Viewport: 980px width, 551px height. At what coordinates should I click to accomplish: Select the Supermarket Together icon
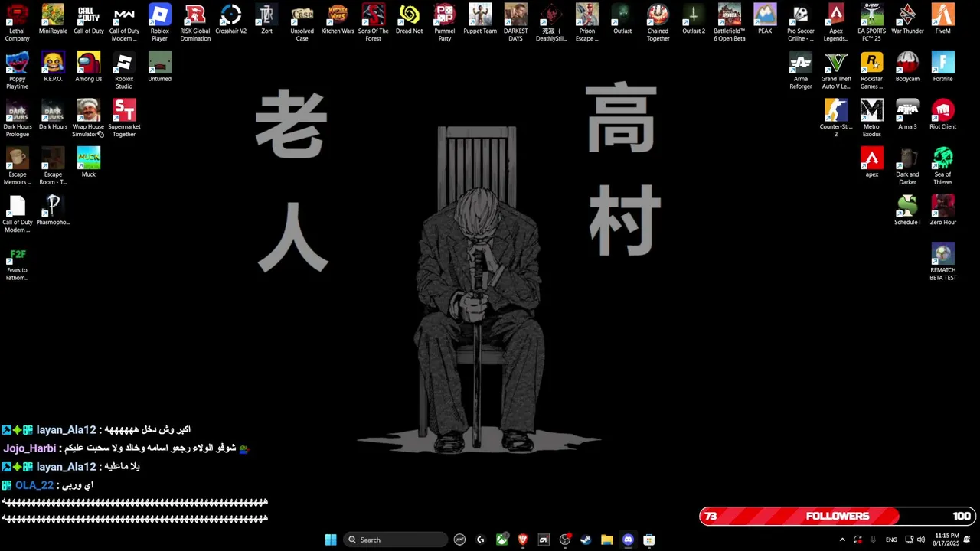124,119
